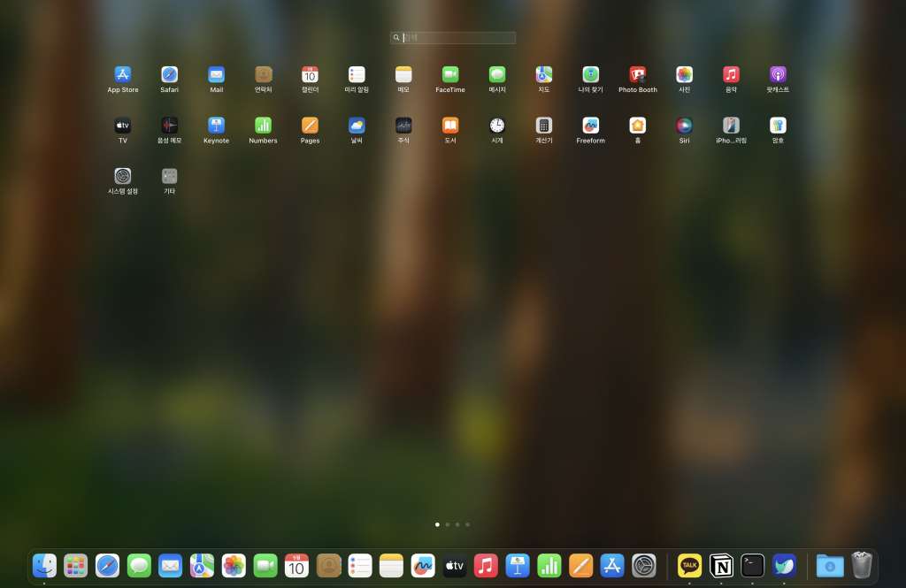Open Finder from the Dock
906x588 pixels.
(44, 566)
